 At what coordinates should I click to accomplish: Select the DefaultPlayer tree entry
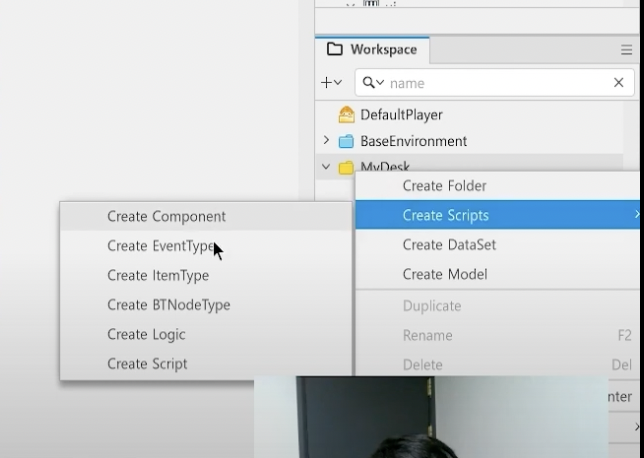(401, 115)
